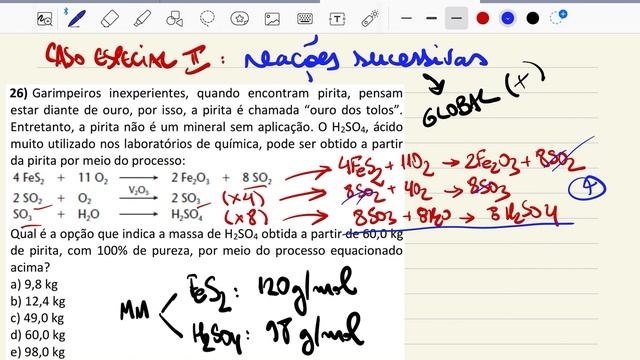Click the handwritten word 'GLOBAL'
Screen dimensions: 640x360
pyautogui.click(x=460, y=109)
